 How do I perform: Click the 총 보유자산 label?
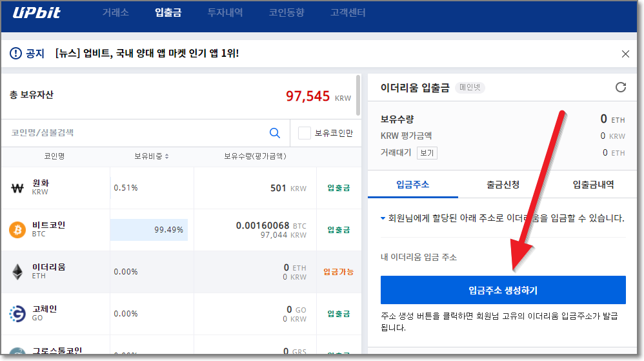click(x=32, y=95)
